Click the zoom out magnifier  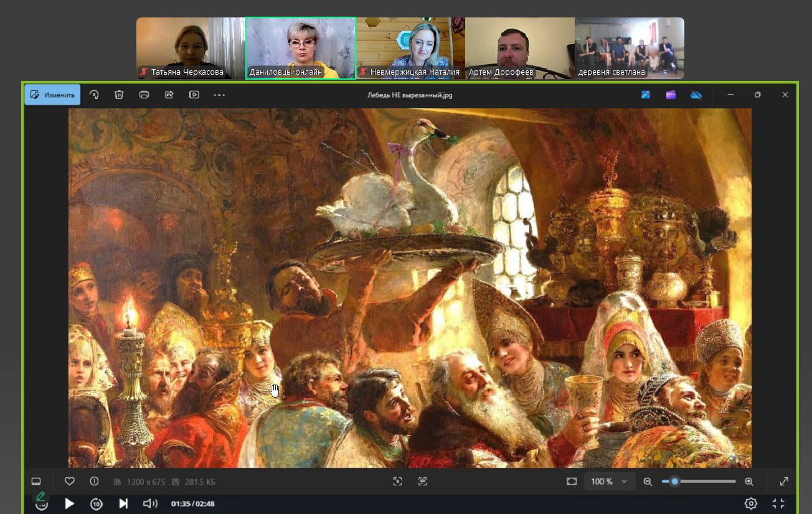(x=648, y=481)
